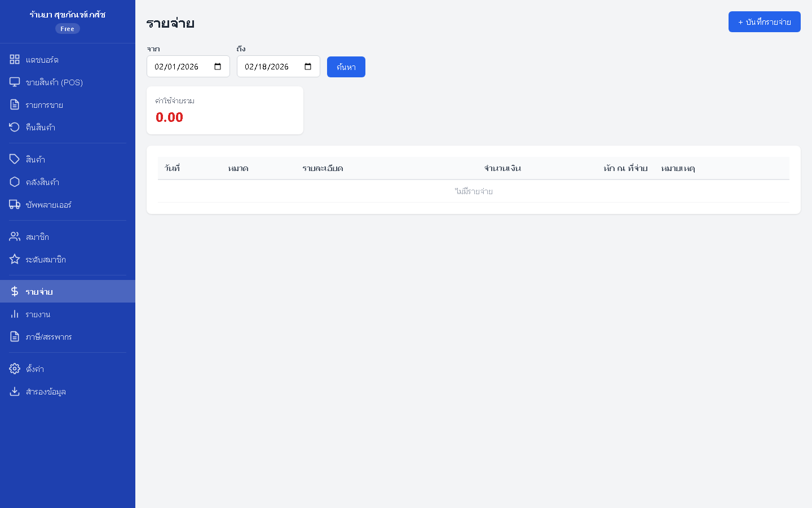Open the ภาษี/สรรพากร tax page
Image resolution: width=812 pixels, height=508 pixels.
pos(48,337)
